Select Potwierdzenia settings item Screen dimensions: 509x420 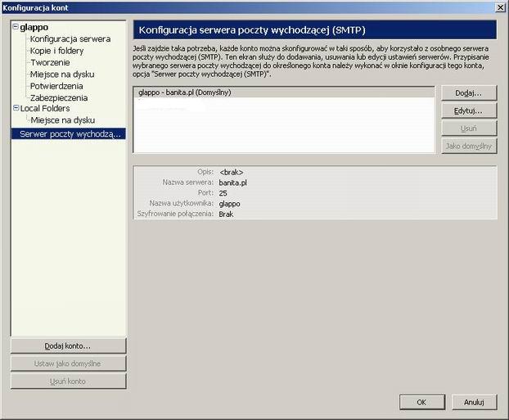pos(59,86)
